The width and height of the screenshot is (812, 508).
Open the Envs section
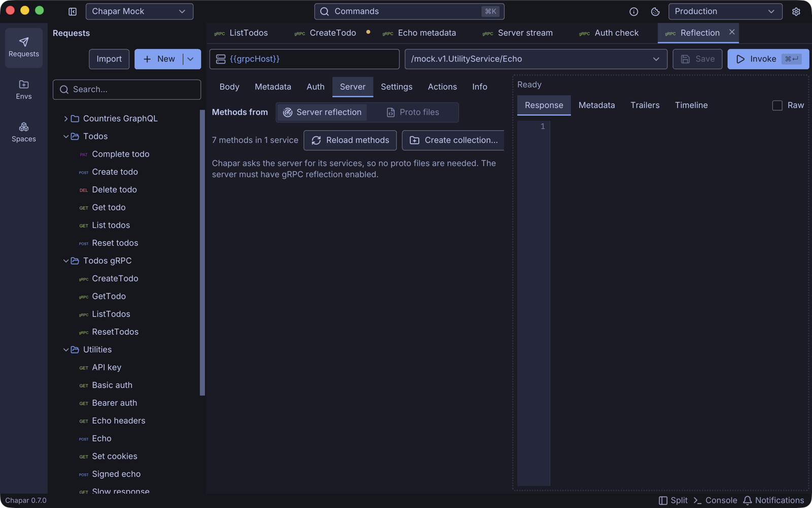coord(24,90)
